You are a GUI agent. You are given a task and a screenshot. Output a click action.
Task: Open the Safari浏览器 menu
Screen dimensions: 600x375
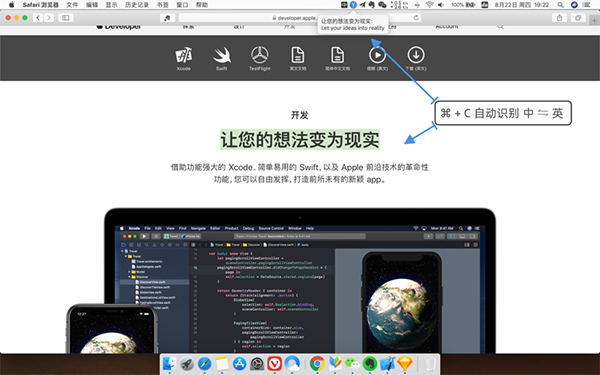[x=40, y=5]
